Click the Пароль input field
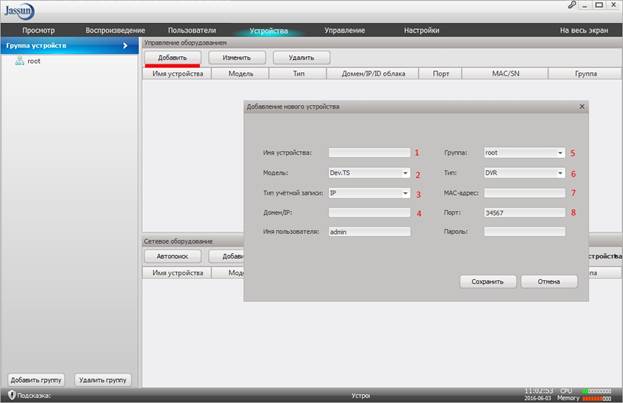Viewport: 623px width, 403px height. tap(524, 232)
